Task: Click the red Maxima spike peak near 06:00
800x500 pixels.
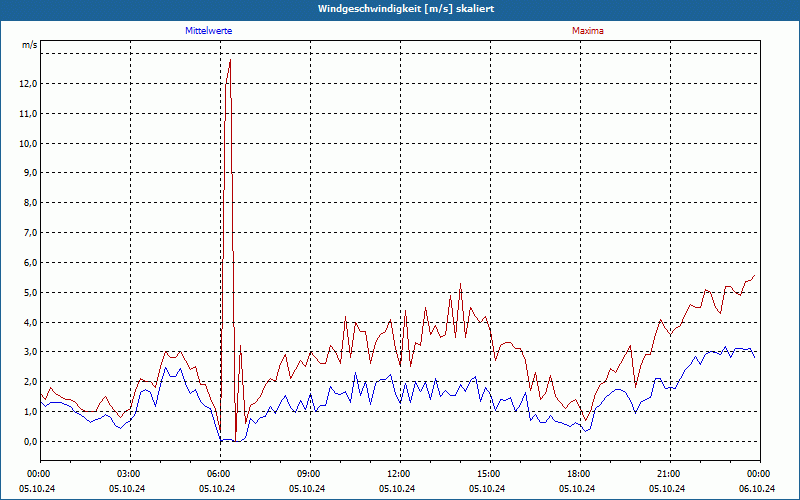Action: click(231, 60)
